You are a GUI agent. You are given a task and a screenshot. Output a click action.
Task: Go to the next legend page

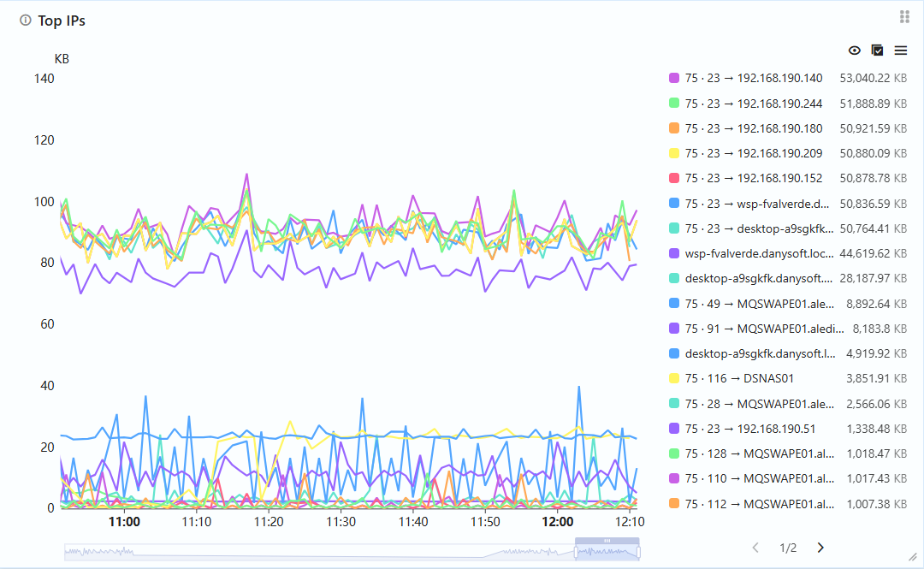click(x=820, y=548)
